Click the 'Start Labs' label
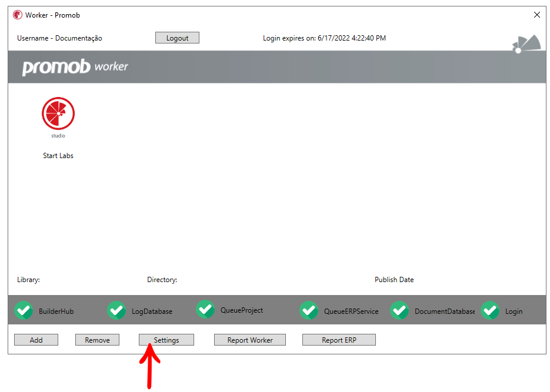 click(58, 156)
